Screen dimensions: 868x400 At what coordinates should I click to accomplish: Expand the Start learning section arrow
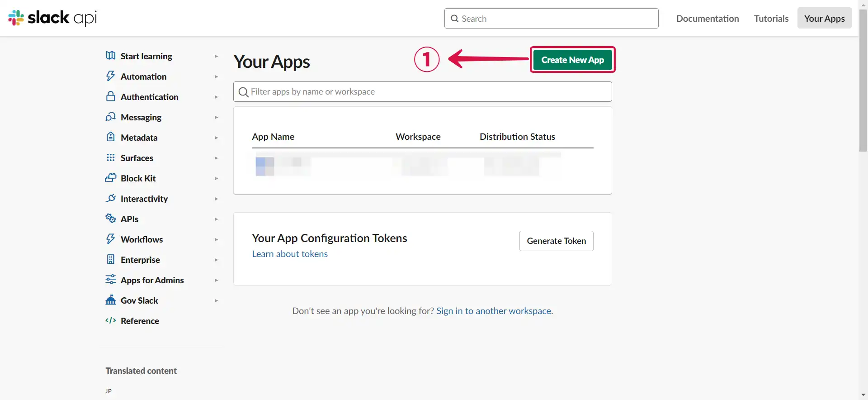tap(216, 56)
